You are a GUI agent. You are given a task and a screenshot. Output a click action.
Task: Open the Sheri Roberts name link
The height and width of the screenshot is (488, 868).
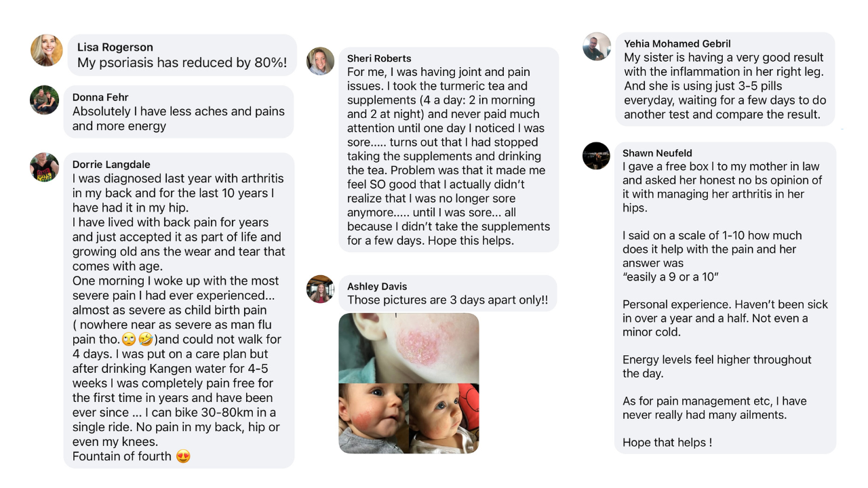tap(379, 58)
